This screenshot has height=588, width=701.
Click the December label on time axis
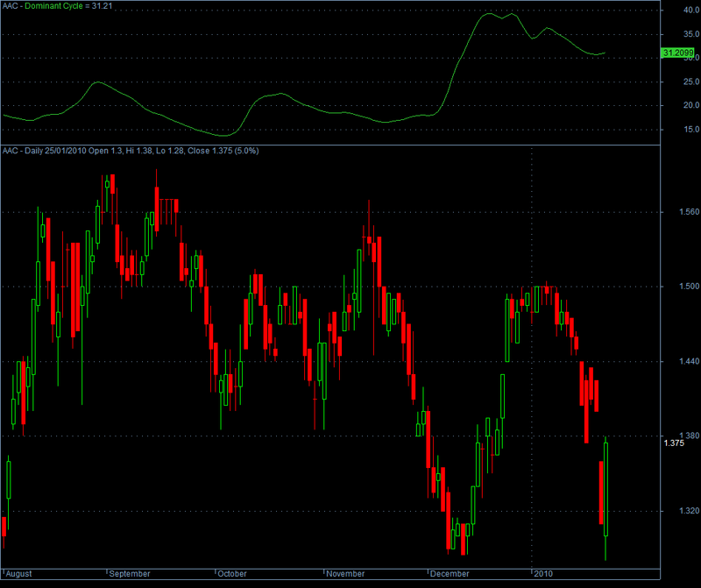450,574
